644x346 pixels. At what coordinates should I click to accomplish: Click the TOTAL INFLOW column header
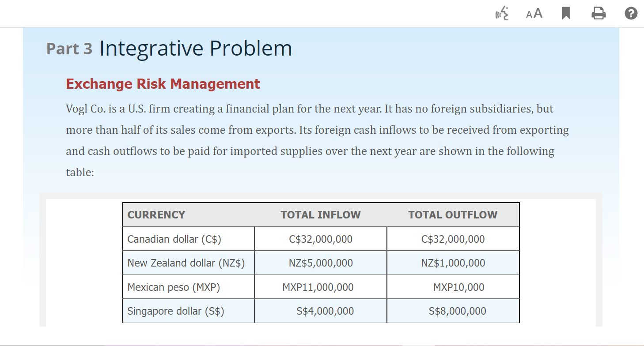321,214
